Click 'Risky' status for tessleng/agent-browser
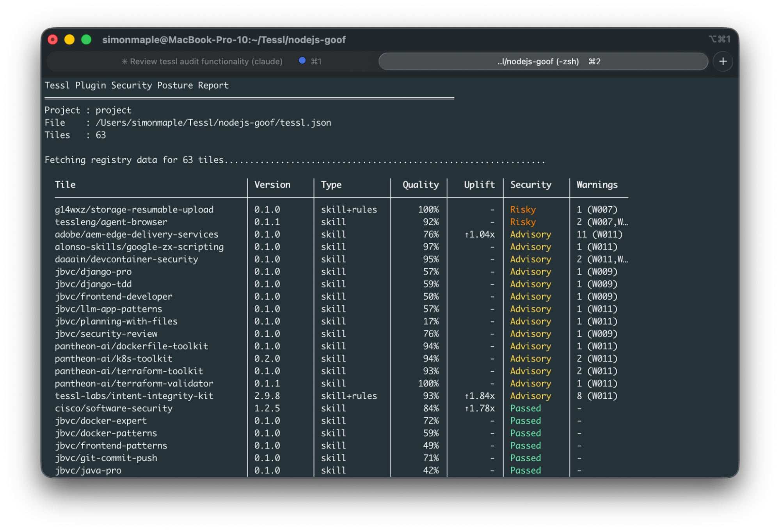 tap(523, 222)
